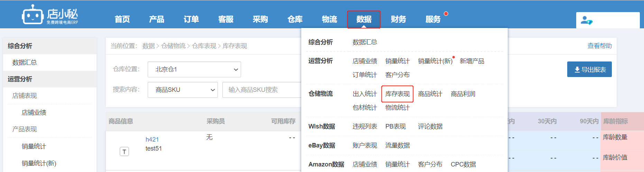Select CPC数据 under Amazon数据
The width and height of the screenshot is (644, 172).
coord(463,164)
